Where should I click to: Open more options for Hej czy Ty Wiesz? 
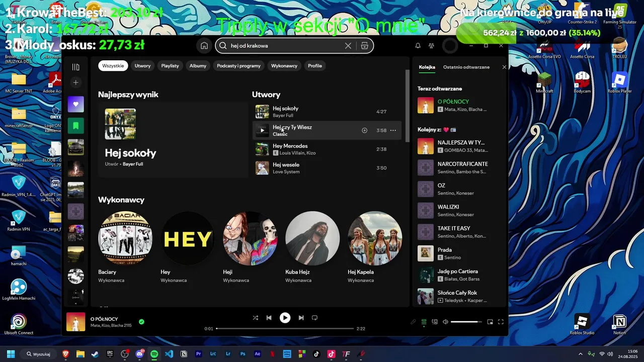click(x=393, y=130)
